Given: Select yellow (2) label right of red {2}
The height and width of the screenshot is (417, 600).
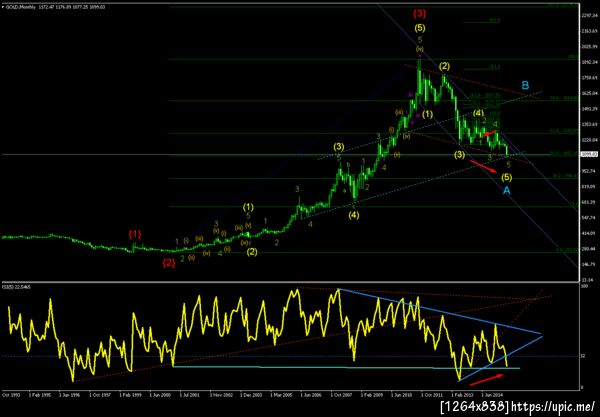Looking at the screenshot, I should [252, 252].
